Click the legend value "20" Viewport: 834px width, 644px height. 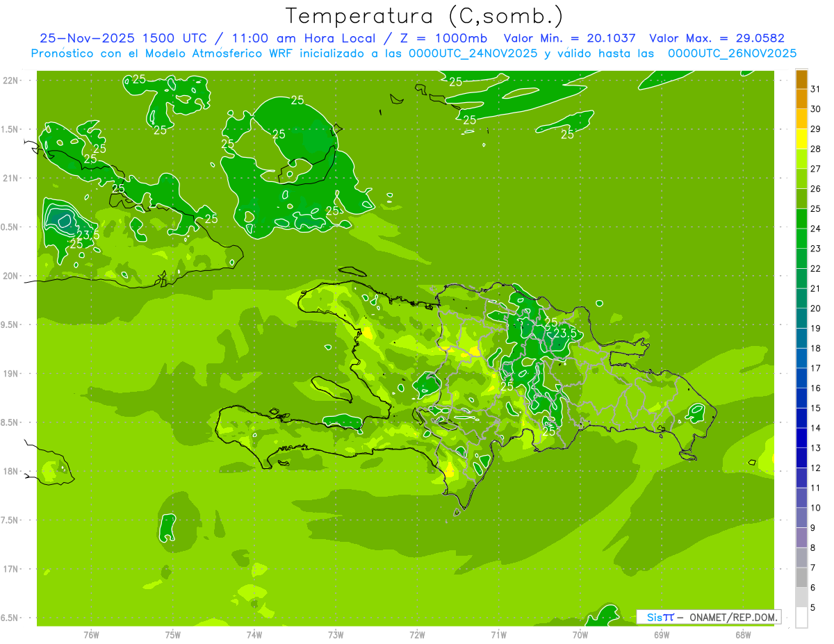[x=816, y=308]
